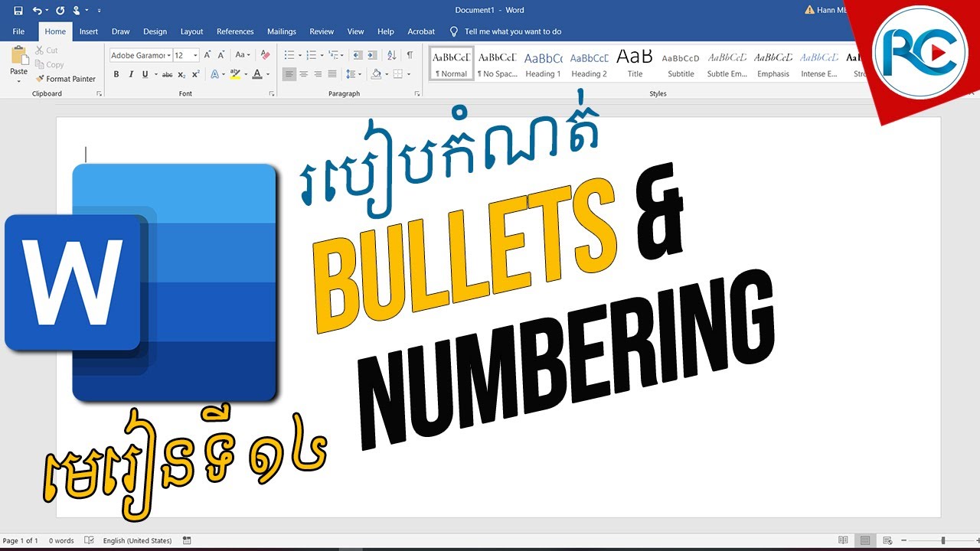
Task: Switch to Read Mode view
Action: [x=843, y=540]
